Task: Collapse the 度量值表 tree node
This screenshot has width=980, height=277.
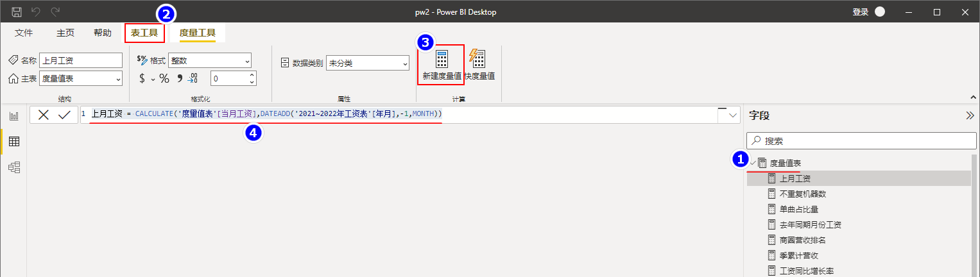Action: click(753, 164)
